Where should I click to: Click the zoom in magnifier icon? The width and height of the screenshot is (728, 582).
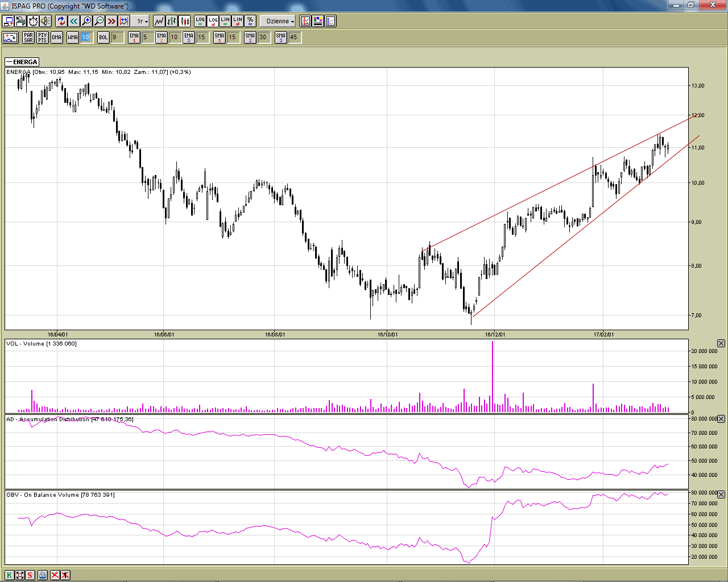coord(86,21)
